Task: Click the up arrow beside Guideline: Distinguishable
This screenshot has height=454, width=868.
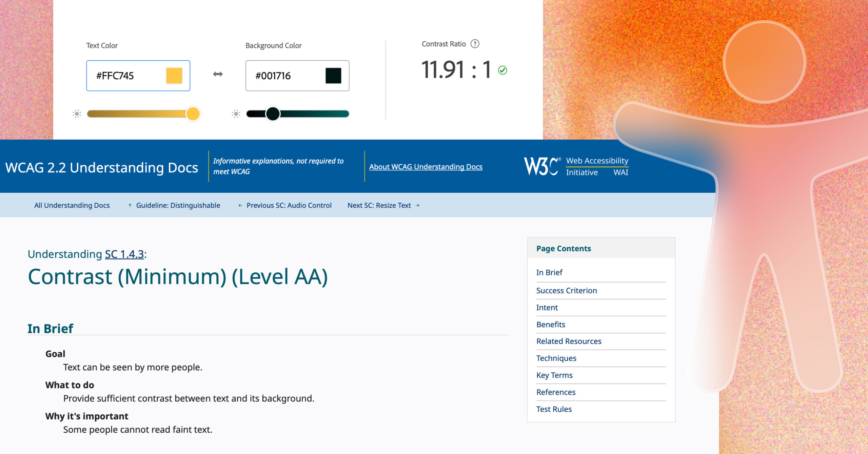Action: coord(130,205)
